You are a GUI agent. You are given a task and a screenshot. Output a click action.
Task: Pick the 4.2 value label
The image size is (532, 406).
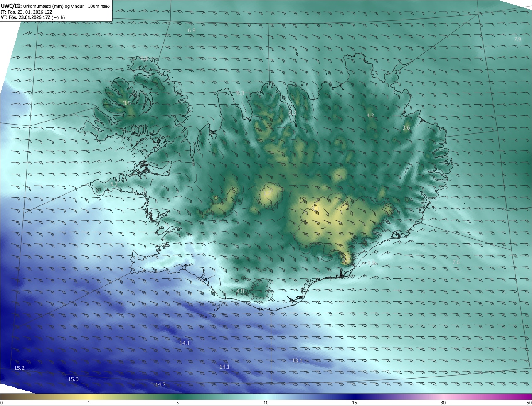pos(370,115)
